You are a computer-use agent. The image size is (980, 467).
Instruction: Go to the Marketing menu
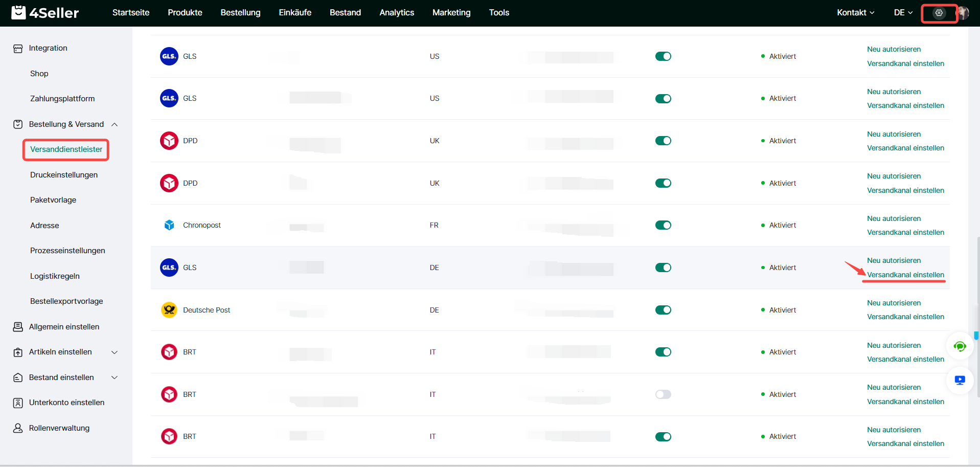click(451, 13)
